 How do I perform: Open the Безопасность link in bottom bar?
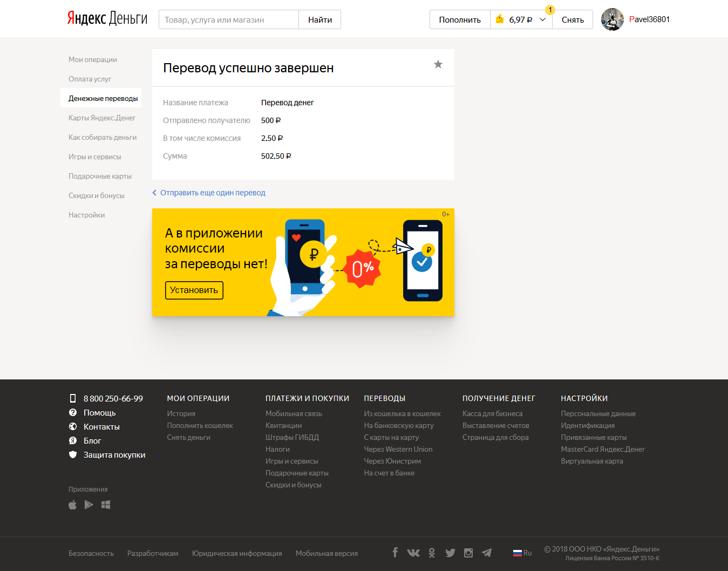(91, 553)
